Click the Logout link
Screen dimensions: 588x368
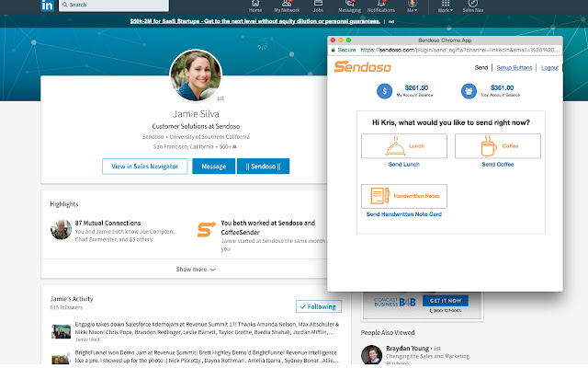coord(549,67)
